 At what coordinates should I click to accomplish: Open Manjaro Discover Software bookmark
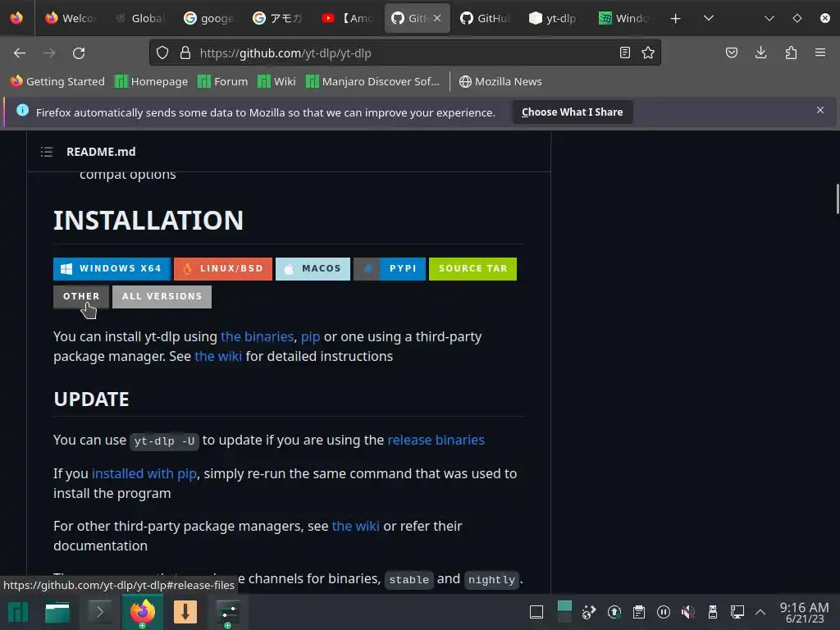point(373,81)
